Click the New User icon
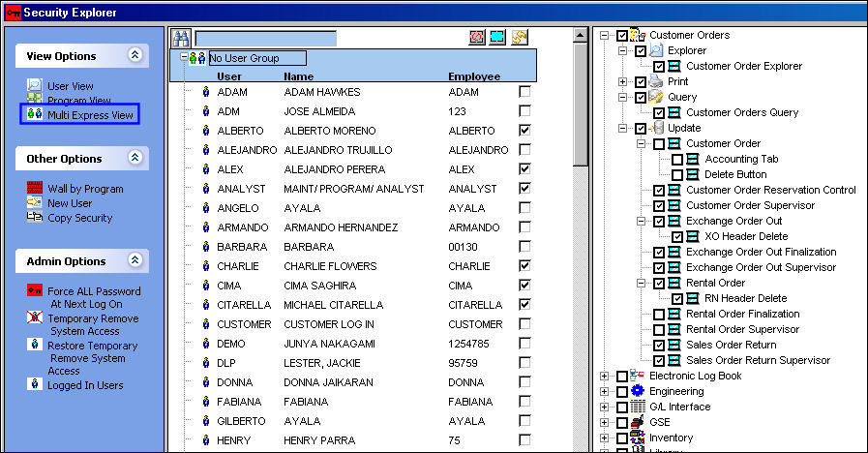This screenshot has width=868, height=453. tap(35, 202)
